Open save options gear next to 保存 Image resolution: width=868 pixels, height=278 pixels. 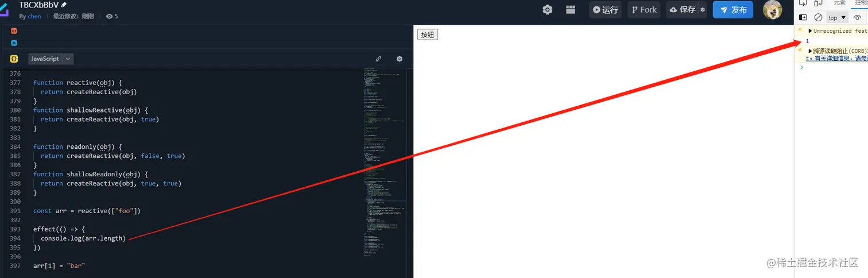(702, 10)
